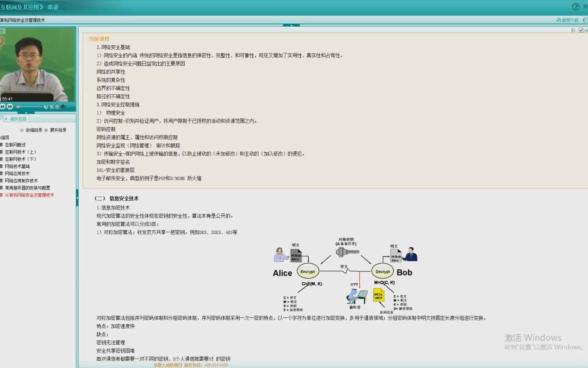
Task: Click the line 密钥无法管理
Action: (111, 342)
